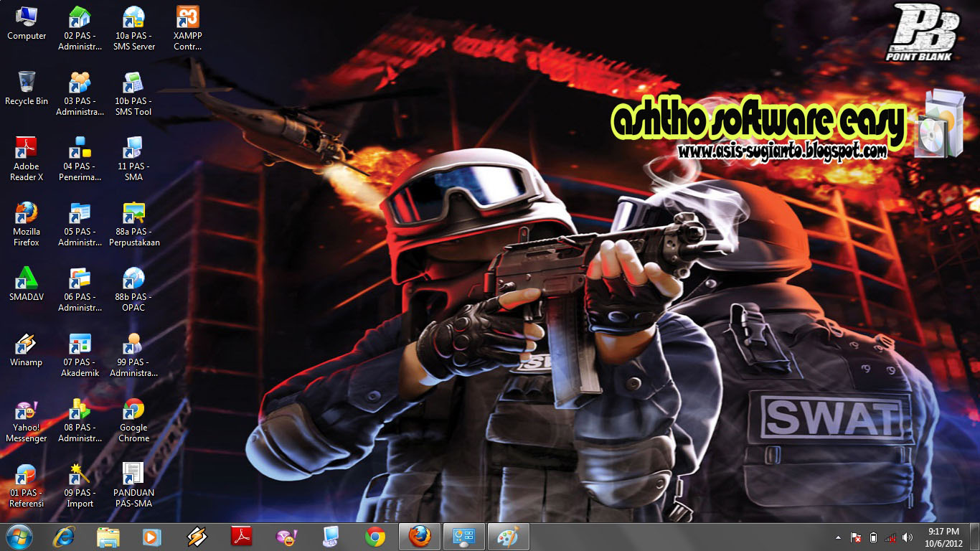Click the computer monitor taskbar icon
Image resolution: width=980 pixels, height=551 pixels.
pyautogui.click(x=331, y=537)
